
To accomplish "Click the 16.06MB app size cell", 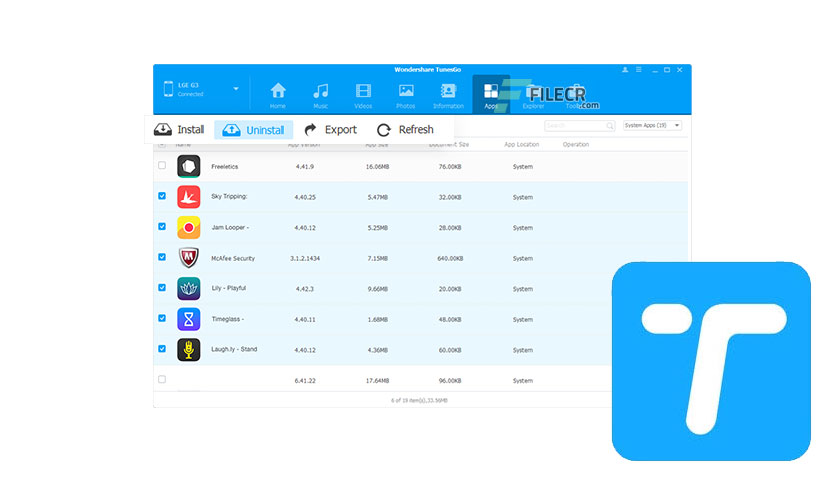I will (x=377, y=167).
